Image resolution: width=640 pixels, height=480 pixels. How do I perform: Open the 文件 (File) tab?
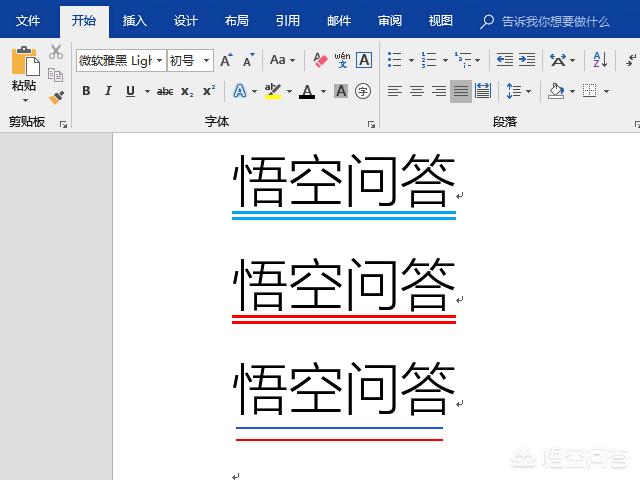pos(28,20)
